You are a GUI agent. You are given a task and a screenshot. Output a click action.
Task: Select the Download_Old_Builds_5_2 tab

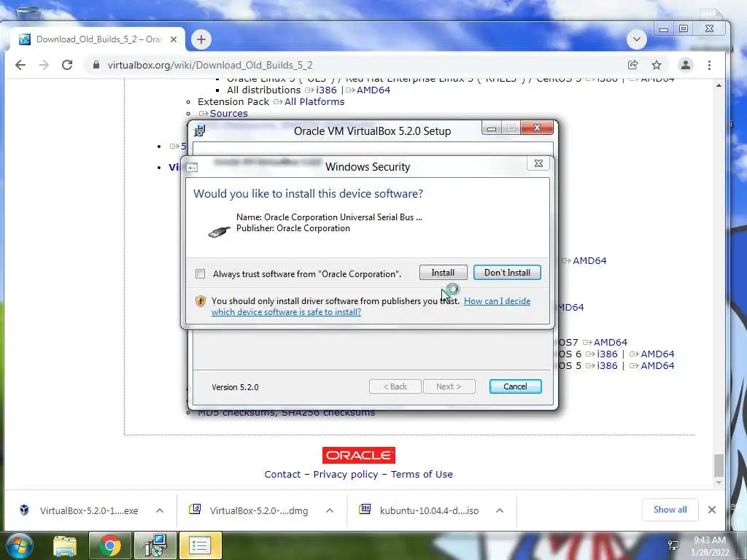tap(98, 39)
